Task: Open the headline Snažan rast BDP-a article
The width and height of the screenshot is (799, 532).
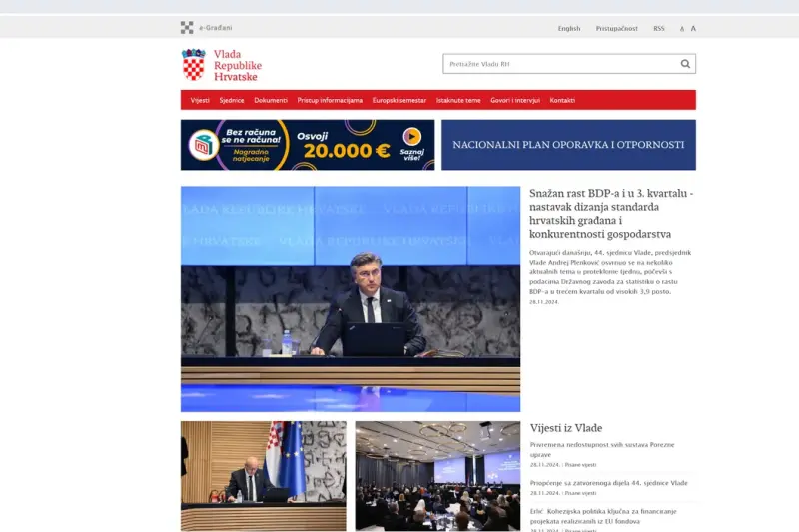Action: pos(611,214)
